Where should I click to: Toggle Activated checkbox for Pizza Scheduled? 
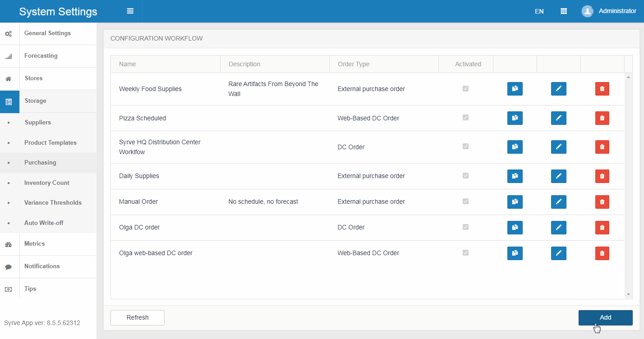click(465, 118)
